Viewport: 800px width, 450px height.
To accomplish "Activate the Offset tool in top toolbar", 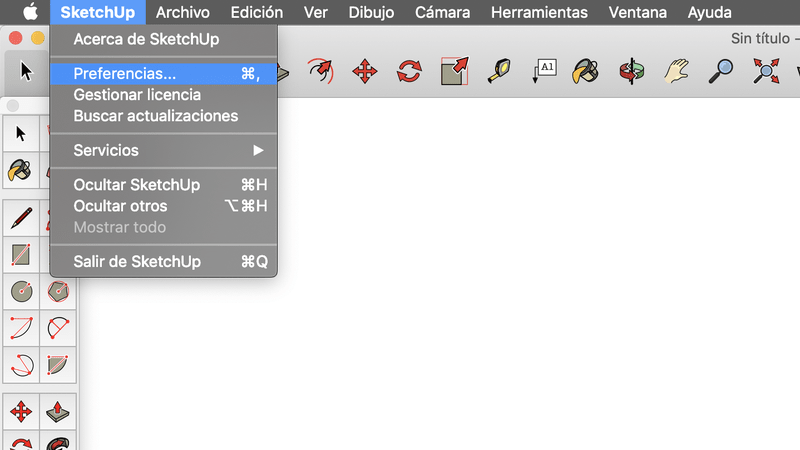I will 320,71.
